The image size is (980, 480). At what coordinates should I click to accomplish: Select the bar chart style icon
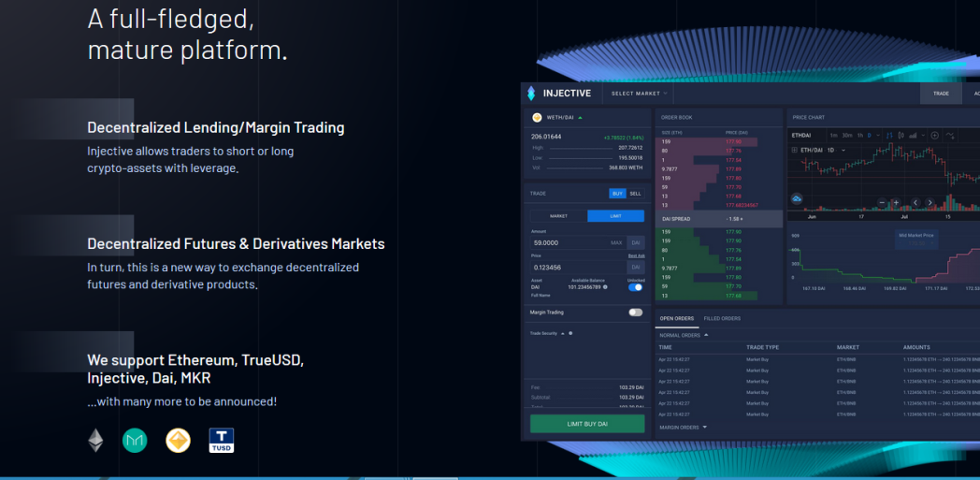[889, 135]
